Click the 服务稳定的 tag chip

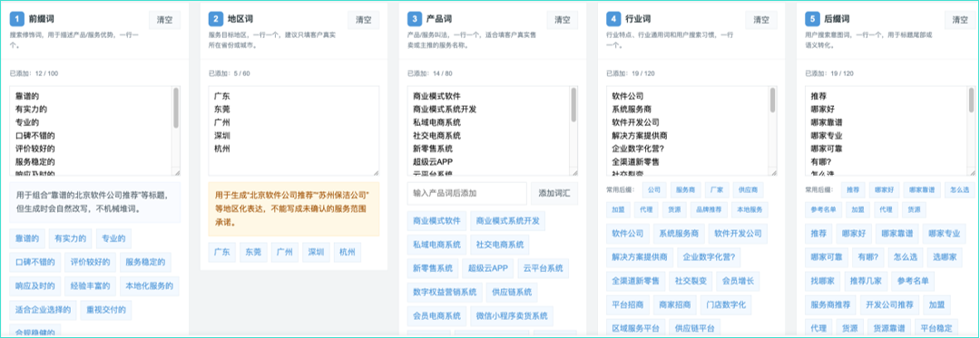click(x=145, y=262)
